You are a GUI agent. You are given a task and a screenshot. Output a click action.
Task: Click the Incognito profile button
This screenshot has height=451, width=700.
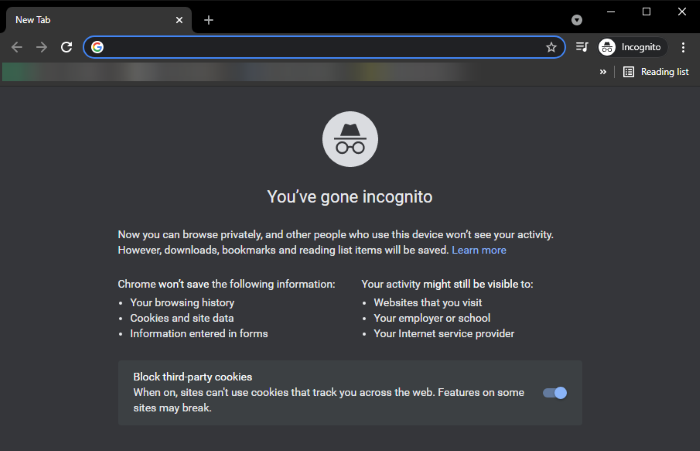coord(632,47)
